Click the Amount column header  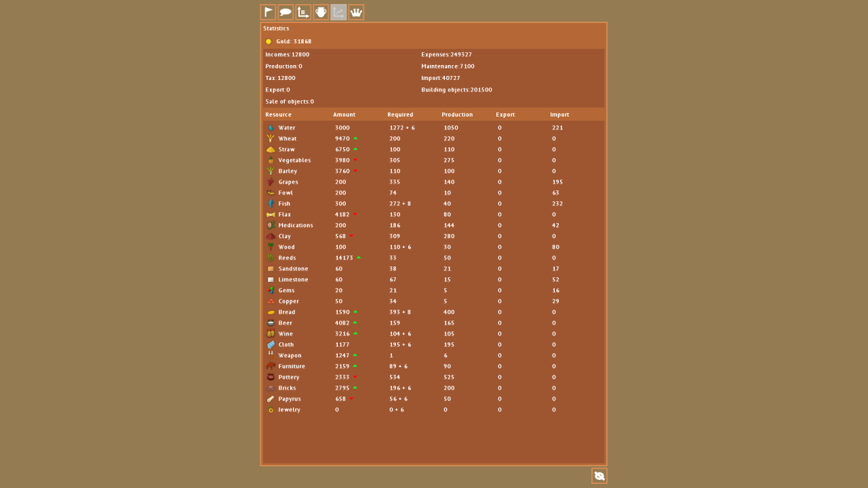(344, 115)
